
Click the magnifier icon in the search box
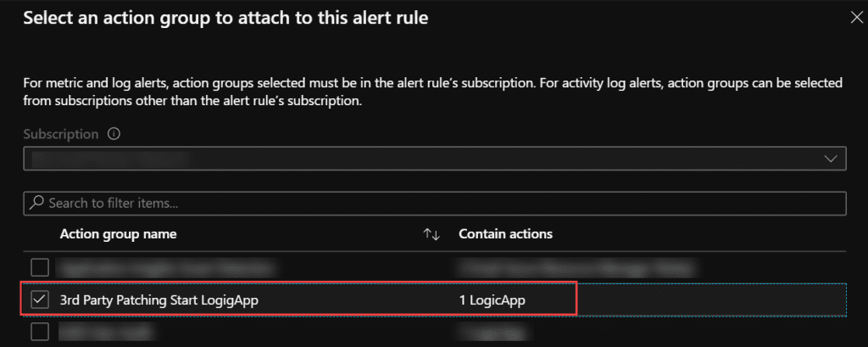click(37, 203)
